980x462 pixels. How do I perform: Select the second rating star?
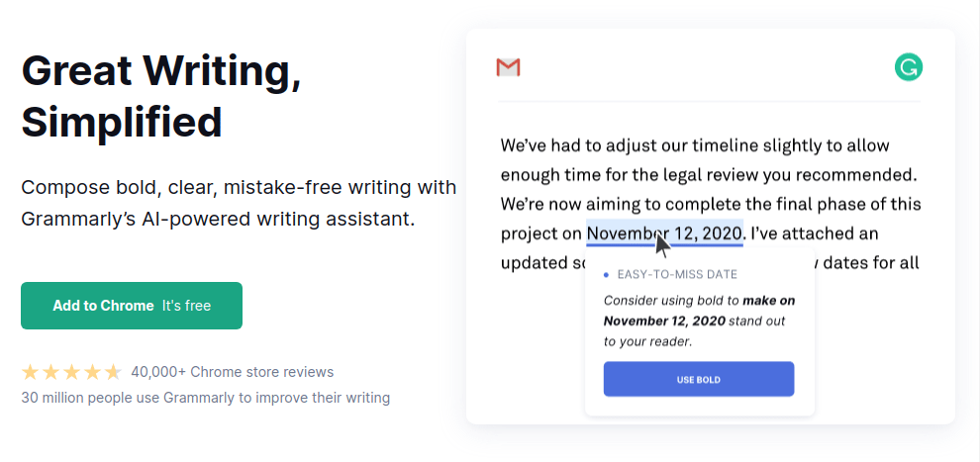50,373
